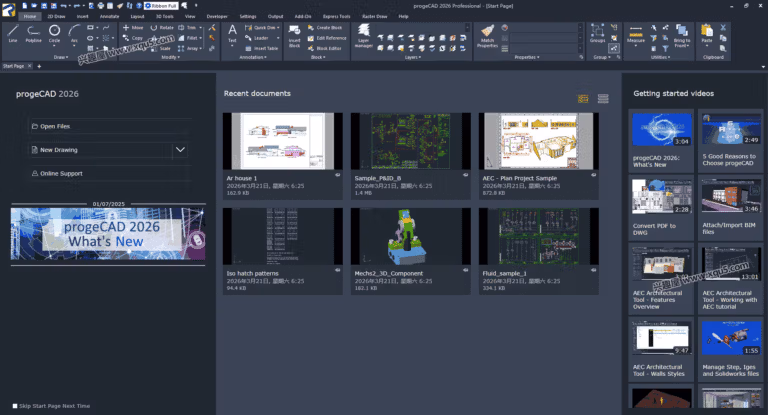
Task: Click the Print icon in quick access toolbar
Action: coord(100,6)
